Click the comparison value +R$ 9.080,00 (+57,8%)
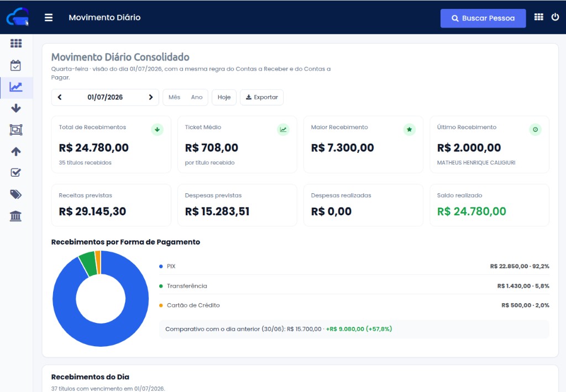566x392 pixels. click(x=359, y=329)
